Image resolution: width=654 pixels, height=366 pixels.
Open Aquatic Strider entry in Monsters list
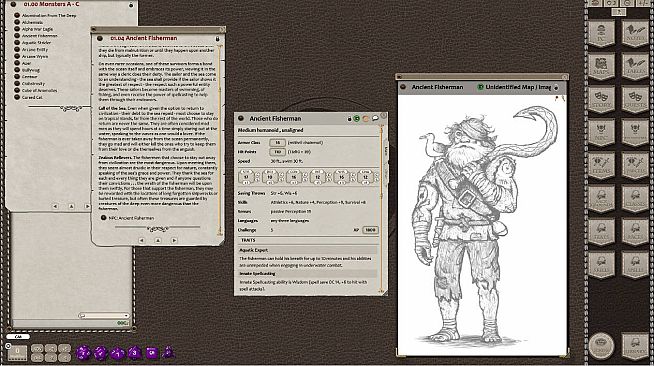pyautogui.click(x=36, y=43)
